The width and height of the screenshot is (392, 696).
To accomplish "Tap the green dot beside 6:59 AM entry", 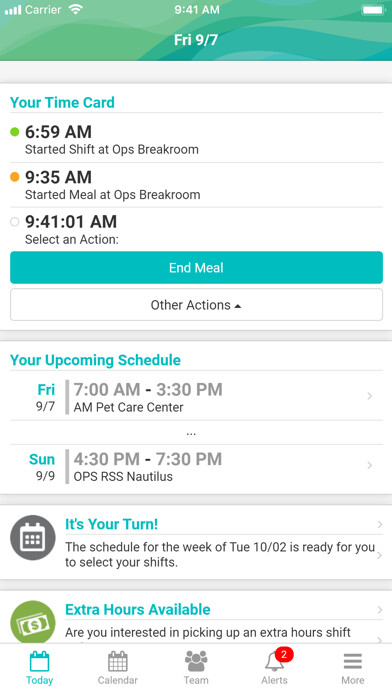I will (15, 132).
